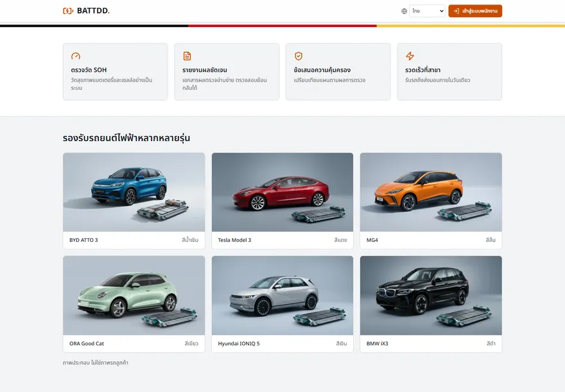Click the สีส้ม color label
The height and width of the screenshot is (392, 565).
click(491, 240)
